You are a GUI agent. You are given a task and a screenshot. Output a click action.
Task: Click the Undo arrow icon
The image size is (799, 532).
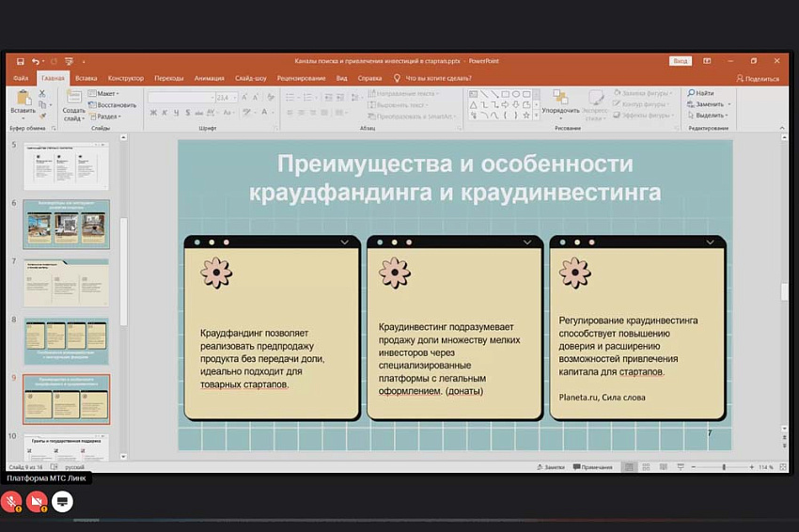coord(35,61)
